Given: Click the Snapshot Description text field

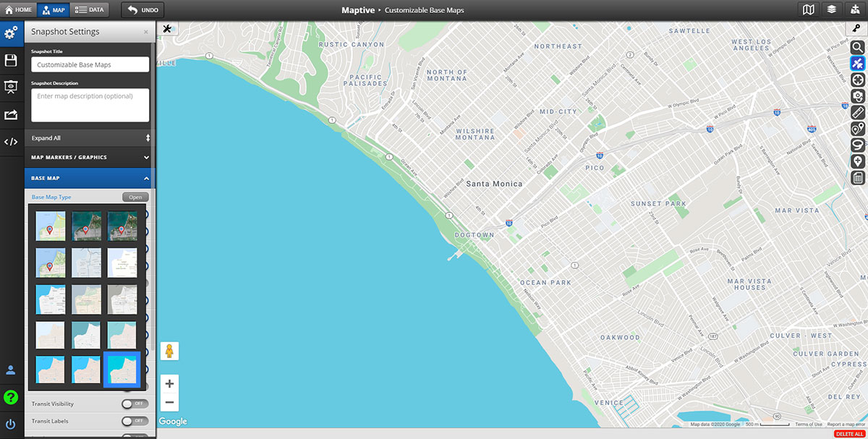Looking at the screenshot, I should click(x=90, y=105).
